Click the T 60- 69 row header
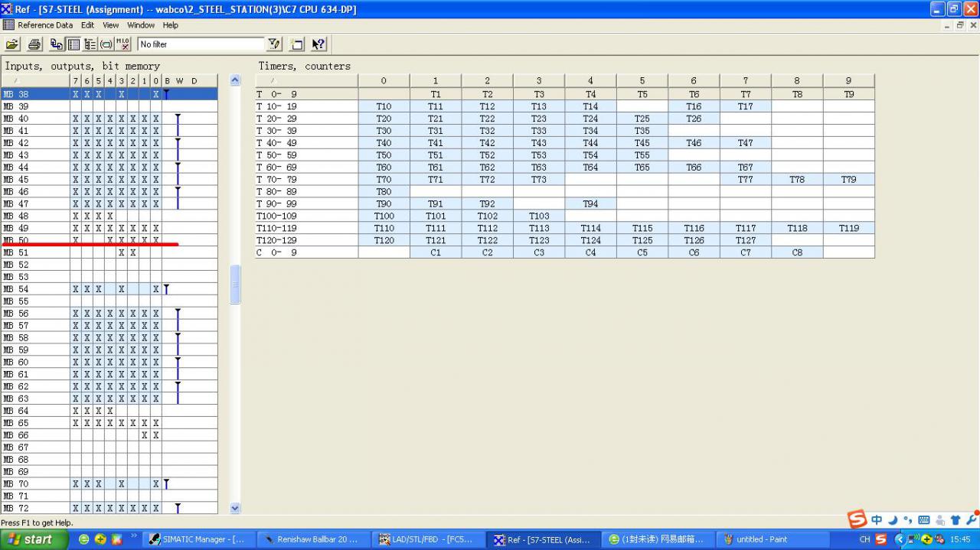Image resolution: width=980 pixels, height=550 pixels. pos(306,168)
